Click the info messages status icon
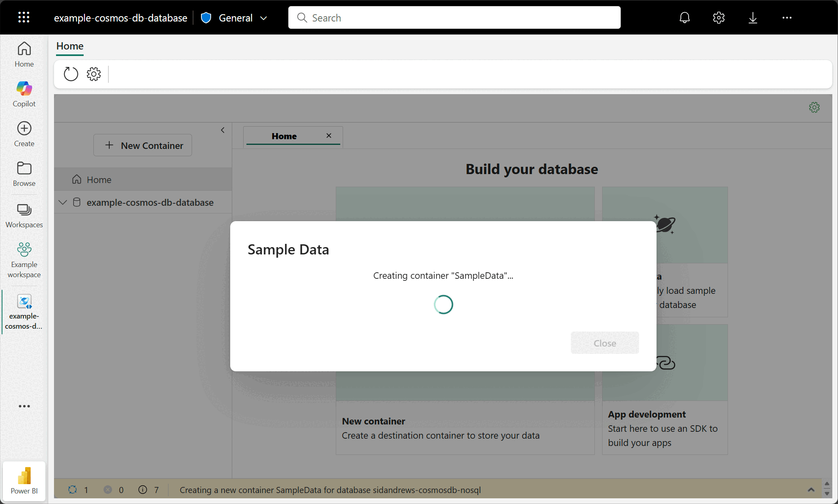 point(143,490)
